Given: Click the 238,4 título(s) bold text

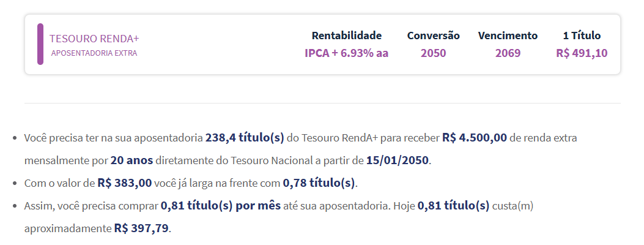Looking at the screenshot, I should click(245, 138).
